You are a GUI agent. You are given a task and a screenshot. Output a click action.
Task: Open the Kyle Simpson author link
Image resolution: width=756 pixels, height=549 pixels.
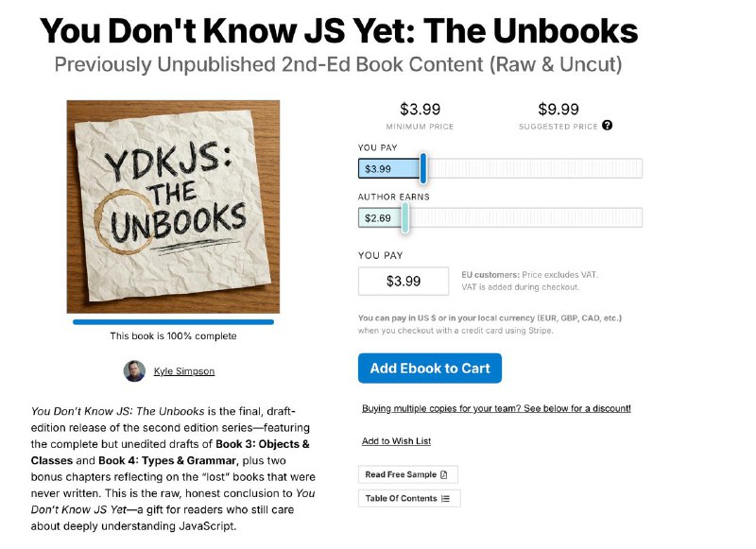tap(184, 371)
